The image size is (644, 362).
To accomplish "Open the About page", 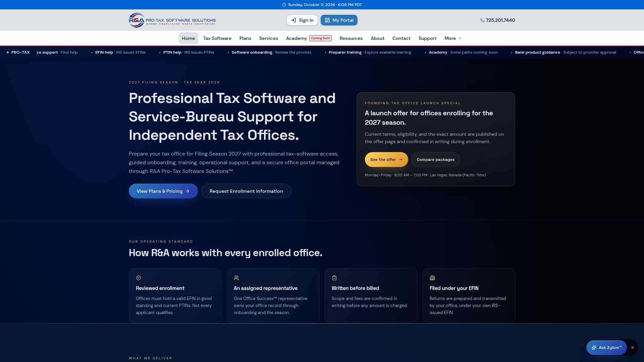I will pyautogui.click(x=378, y=38).
